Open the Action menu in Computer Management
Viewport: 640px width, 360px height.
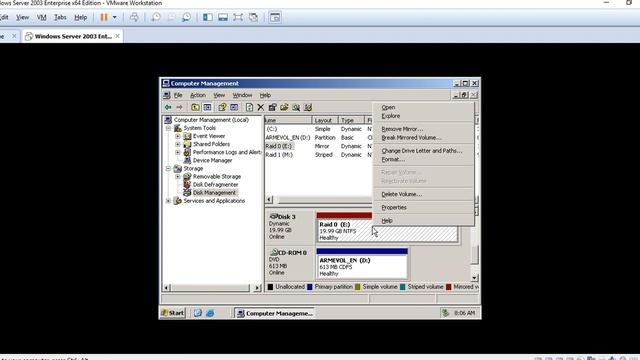(198, 95)
